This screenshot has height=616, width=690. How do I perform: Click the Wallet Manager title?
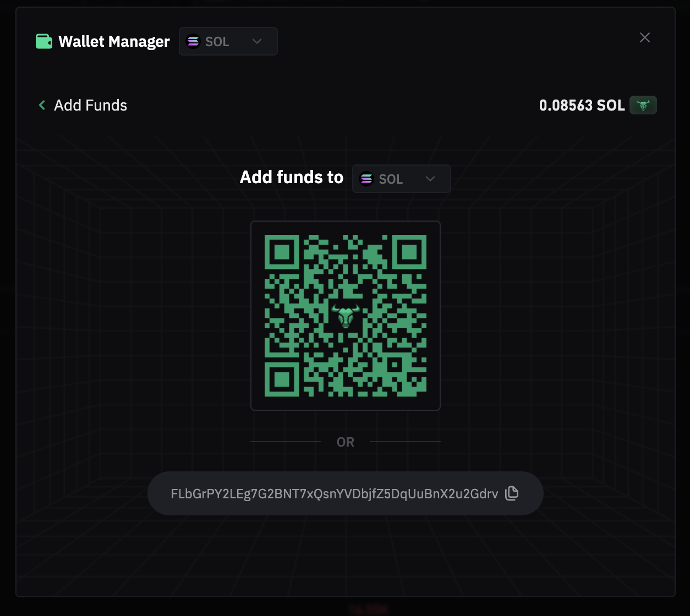click(x=114, y=41)
